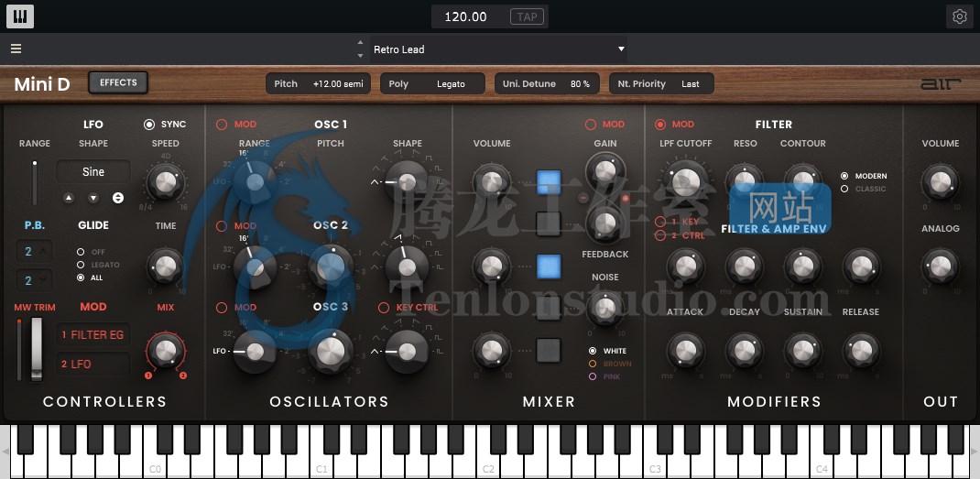Toggle filter 1 KEY tracking switch
This screenshot has height=479, width=980.
660,222
